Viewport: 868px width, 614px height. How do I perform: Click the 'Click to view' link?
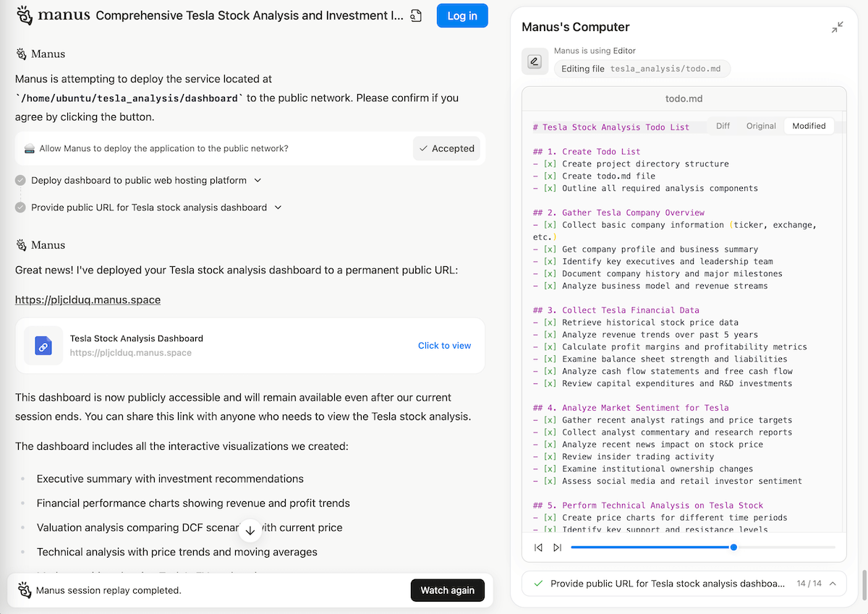click(x=444, y=346)
